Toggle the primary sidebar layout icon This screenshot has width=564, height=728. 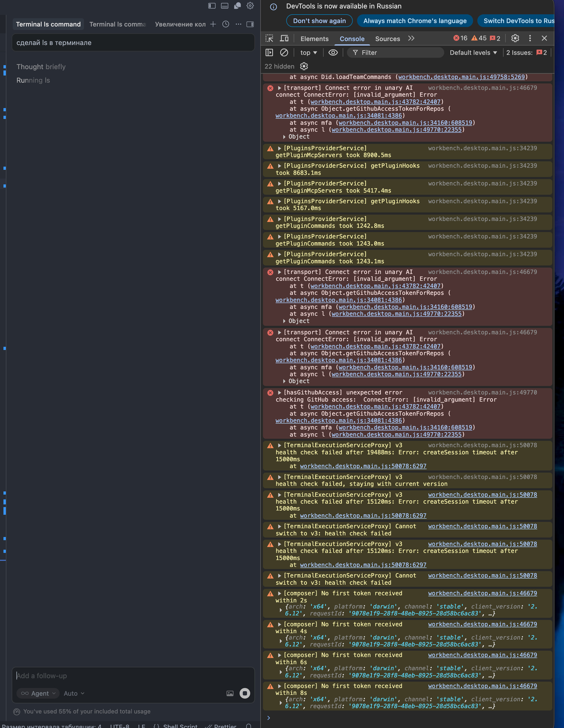[x=212, y=6]
